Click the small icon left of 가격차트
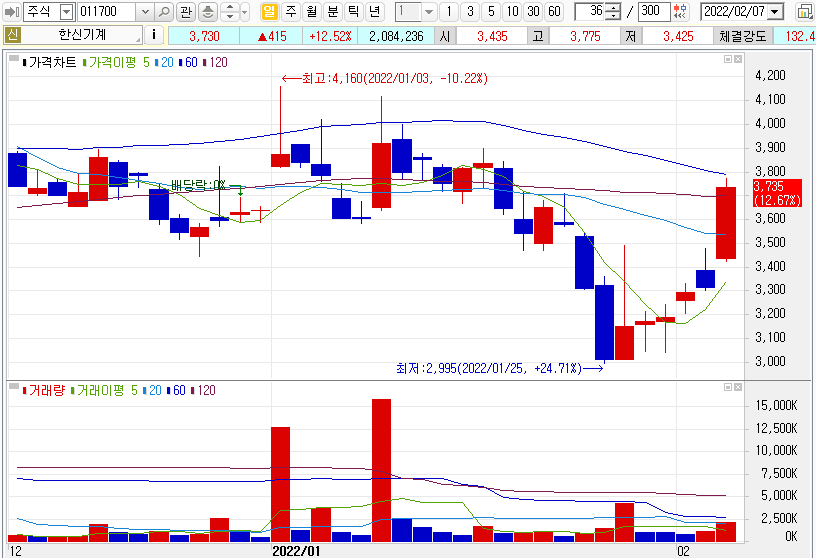This screenshot has width=816, height=558. coord(14,58)
